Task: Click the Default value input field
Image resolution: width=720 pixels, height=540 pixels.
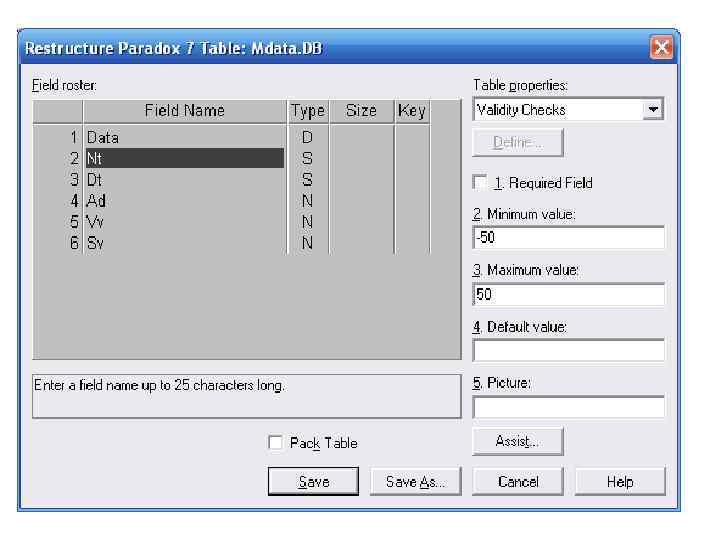Action: [x=568, y=351]
